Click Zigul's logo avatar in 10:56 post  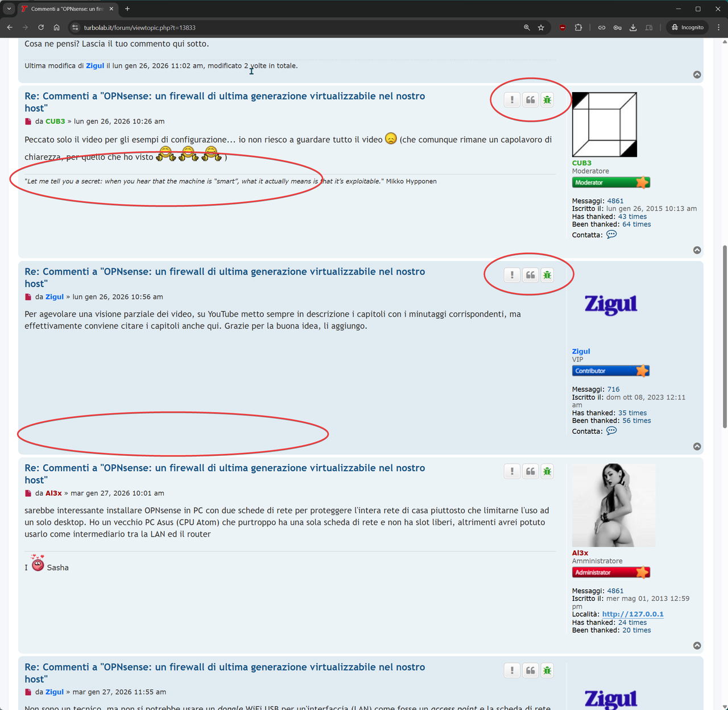(611, 305)
